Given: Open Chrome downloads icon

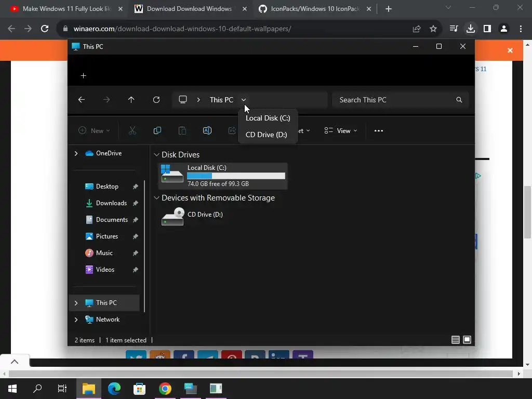Looking at the screenshot, I should coord(471,29).
